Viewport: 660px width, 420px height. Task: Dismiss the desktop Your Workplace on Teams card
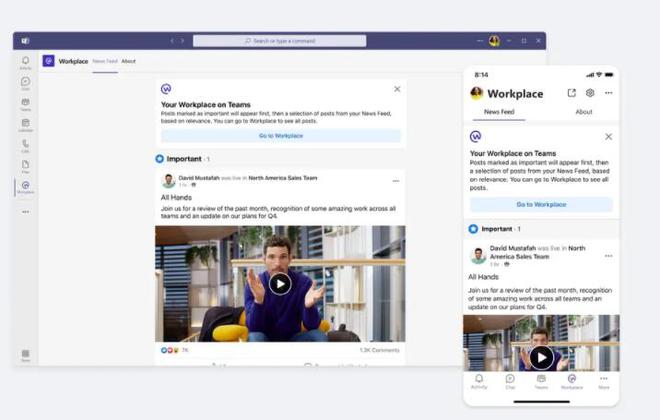click(397, 89)
